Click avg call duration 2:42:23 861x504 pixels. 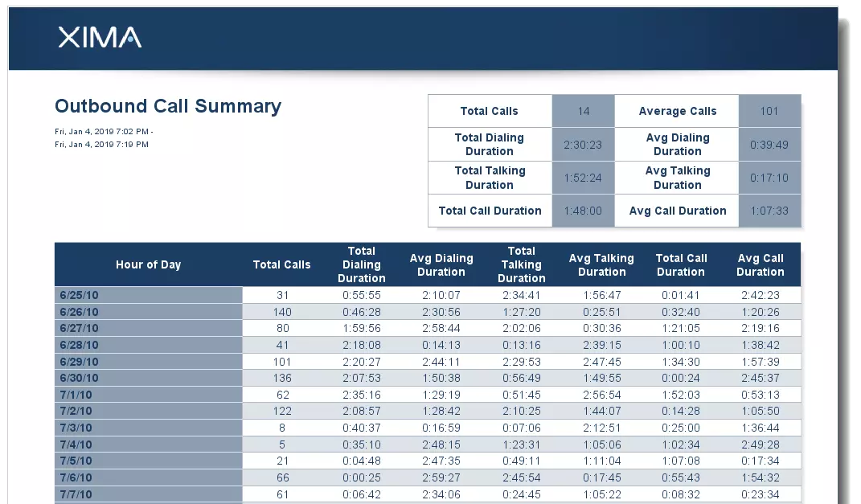(761, 295)
